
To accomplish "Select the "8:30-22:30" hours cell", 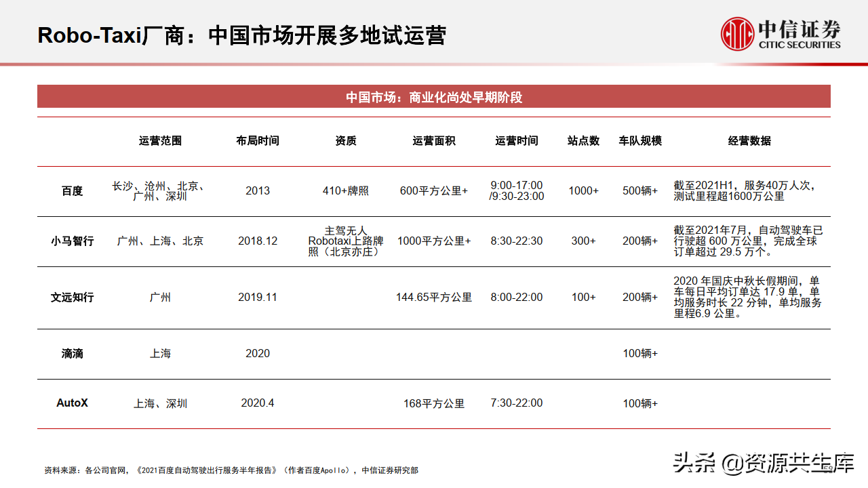I will pyautogui.click(x=517, y=241).
